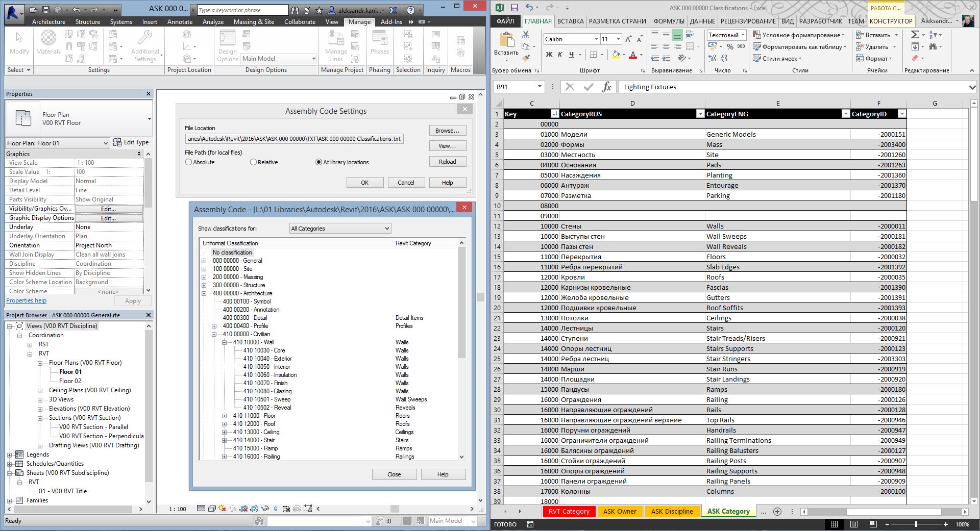Viewport: 980px width, 531px height.
Task: Click Browse... button in Assembly Code Settings
Action: [447, 131]
